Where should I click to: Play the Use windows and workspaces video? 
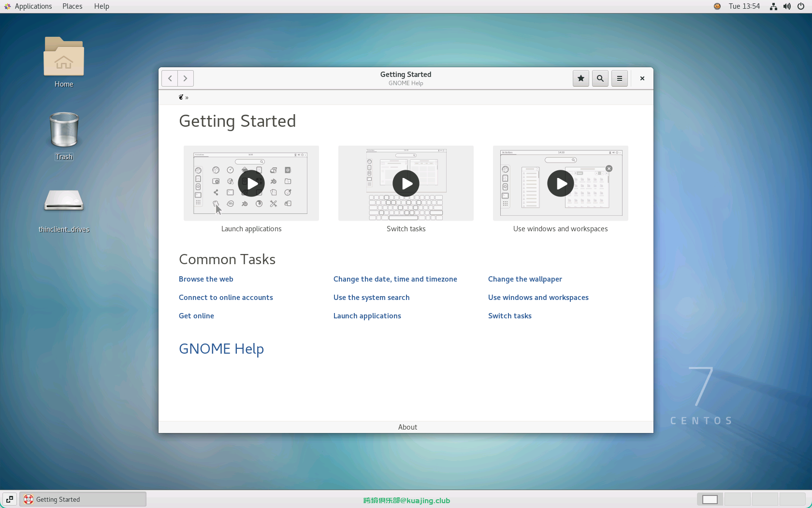point(561,183)
